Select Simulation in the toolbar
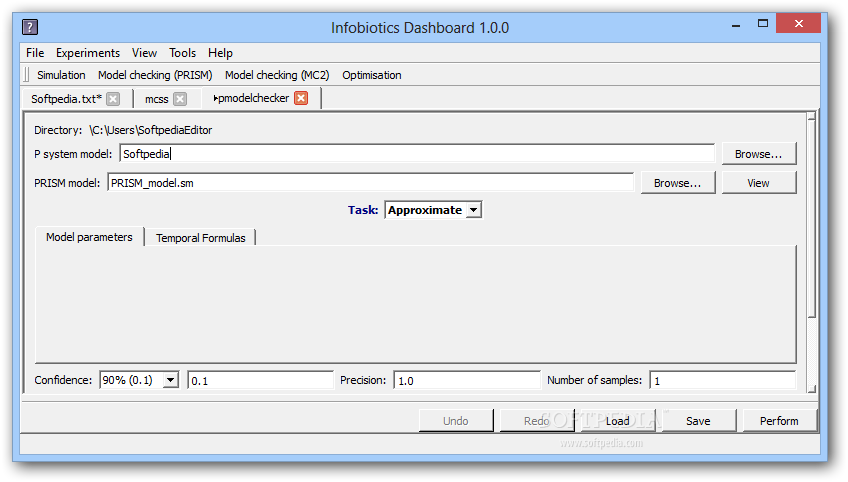 coord(61,75)
